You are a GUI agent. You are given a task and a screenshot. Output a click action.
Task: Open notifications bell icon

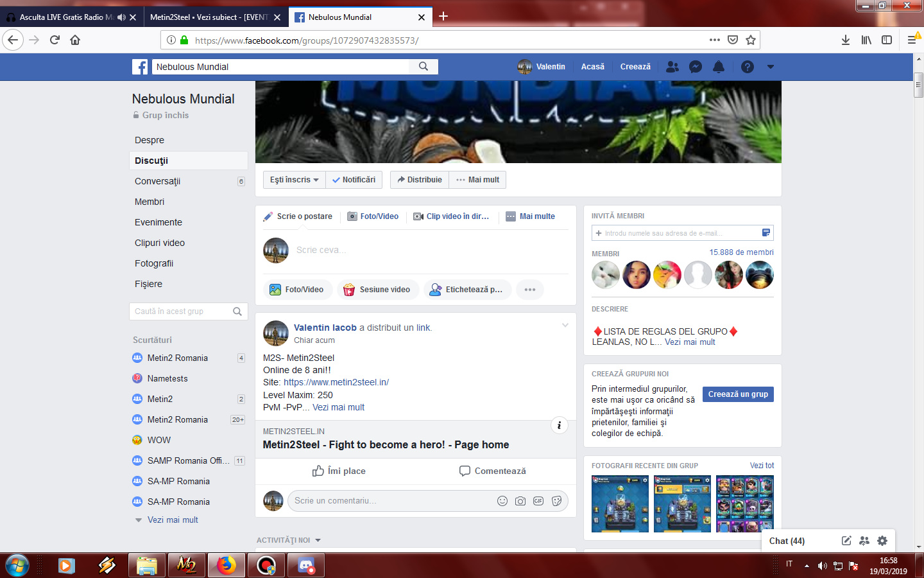coord(719,67)
